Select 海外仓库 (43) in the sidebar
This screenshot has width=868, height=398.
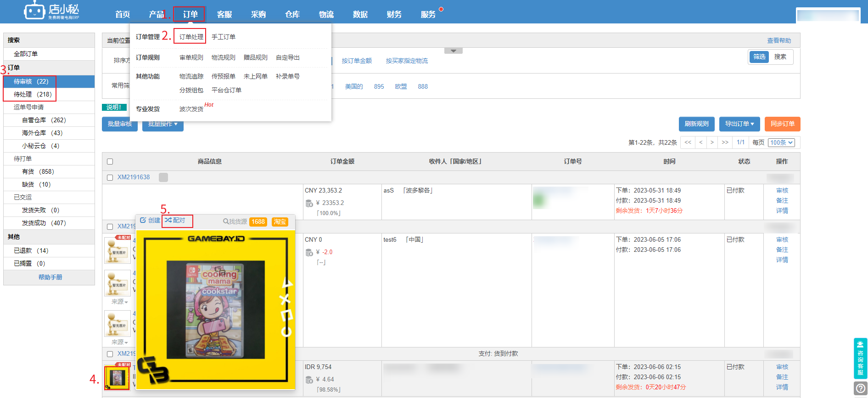(42, 133)
